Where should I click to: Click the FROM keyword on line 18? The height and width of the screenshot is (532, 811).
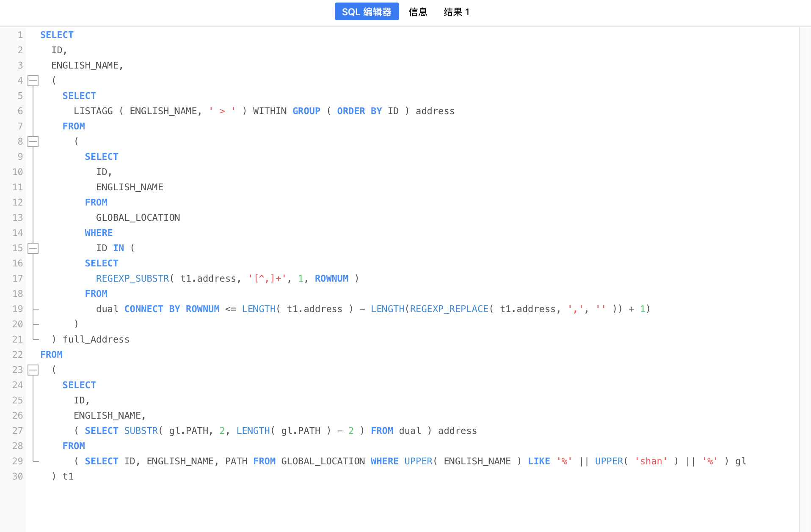[96, 293]
